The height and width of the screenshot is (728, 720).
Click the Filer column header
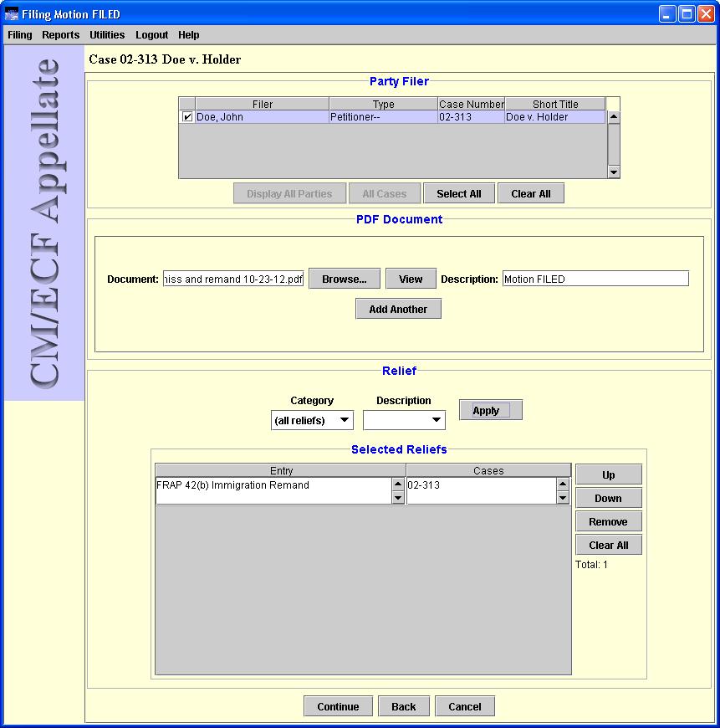tap(263, 104)
